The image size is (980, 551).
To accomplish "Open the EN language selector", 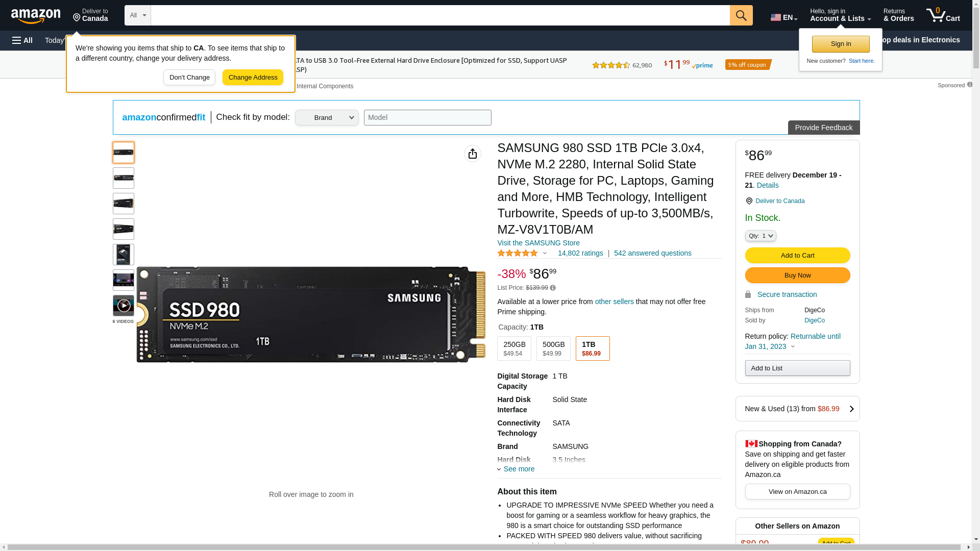I will pyautogui.click(x=783, y=17).
